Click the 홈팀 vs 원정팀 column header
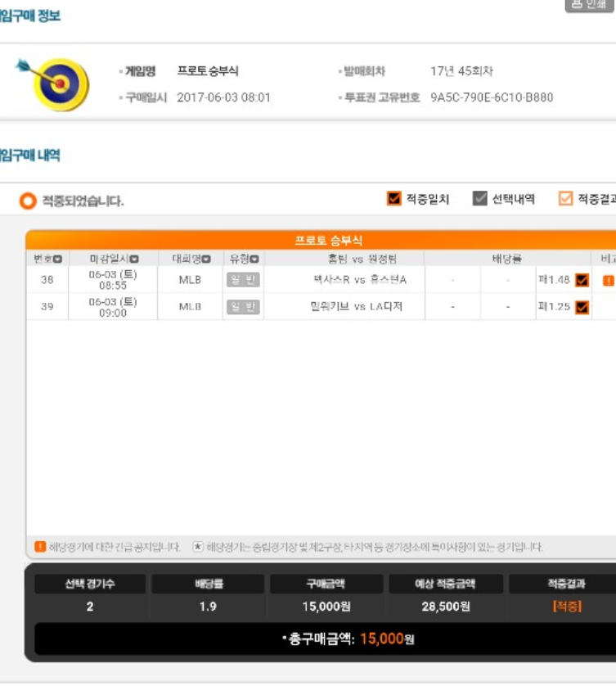 click(x=362, y=259)
